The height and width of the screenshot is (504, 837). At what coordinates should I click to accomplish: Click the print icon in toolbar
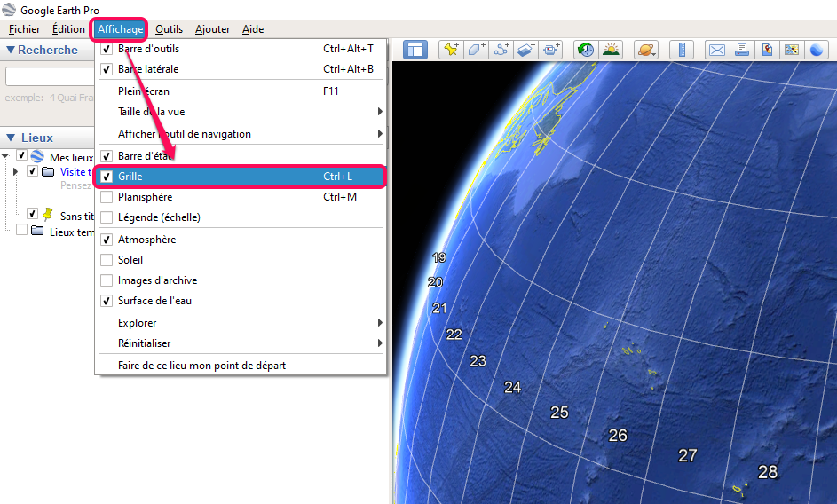tap(742, 50)
